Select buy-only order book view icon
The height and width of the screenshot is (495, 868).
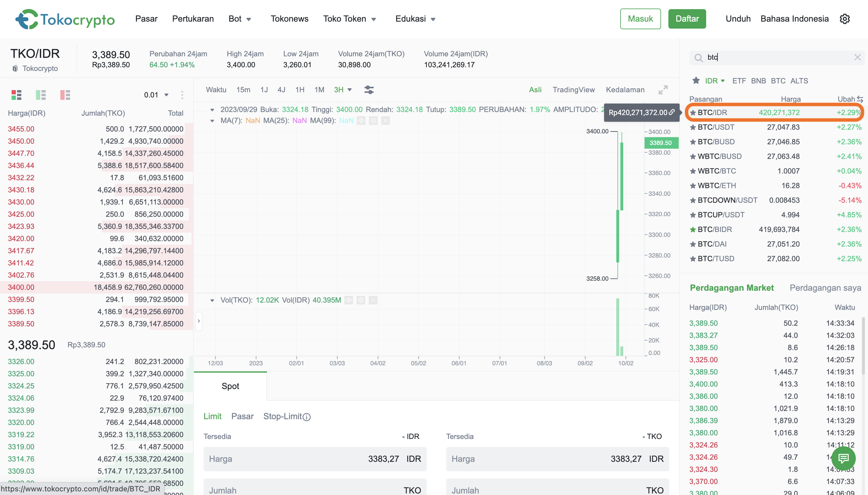coord(41,95)
